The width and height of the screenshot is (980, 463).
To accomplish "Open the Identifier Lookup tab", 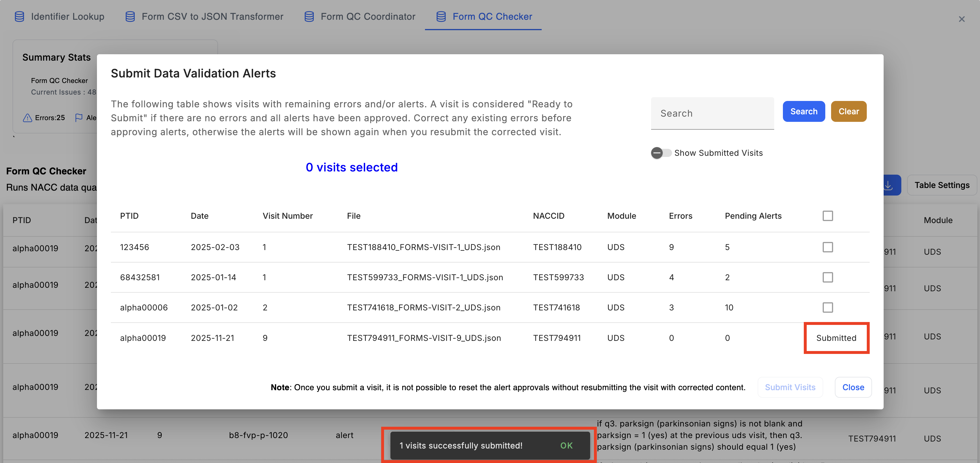I will [x=59, y=17].
